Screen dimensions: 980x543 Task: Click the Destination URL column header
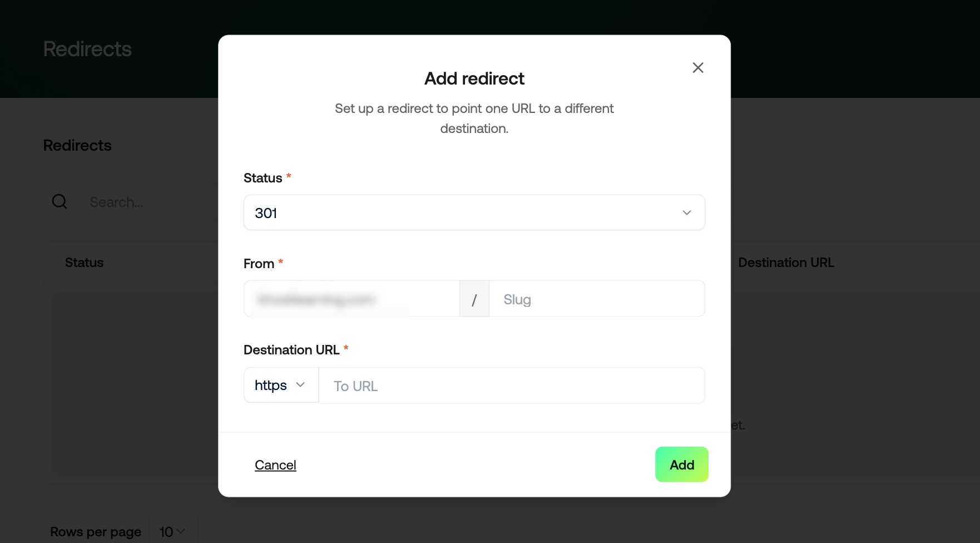click(786, 263)
